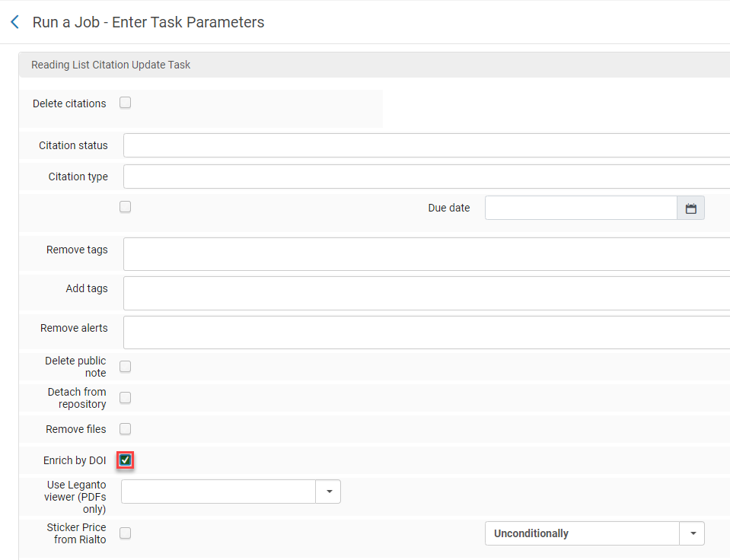Click the Reading List Citation Update Task header

111,65
